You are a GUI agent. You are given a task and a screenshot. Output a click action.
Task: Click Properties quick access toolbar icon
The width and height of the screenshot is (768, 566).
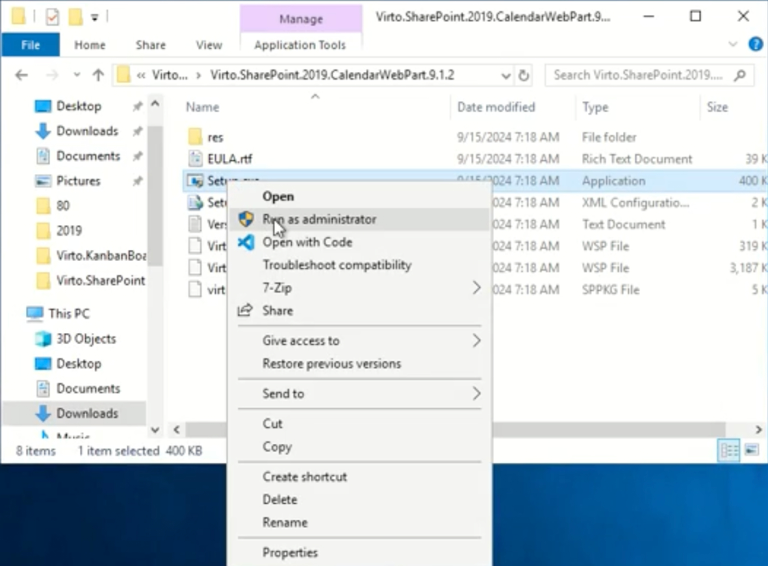pos(52,17)
